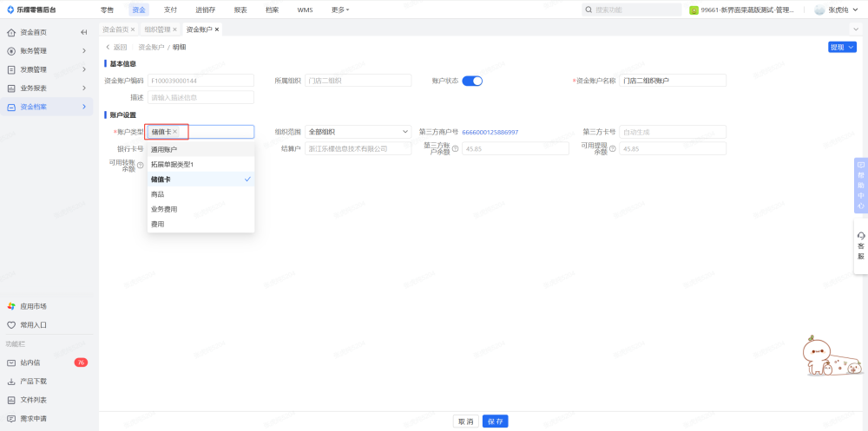Click the 保存 button
Screen dimensions: 868x431
tap(495, 421)
